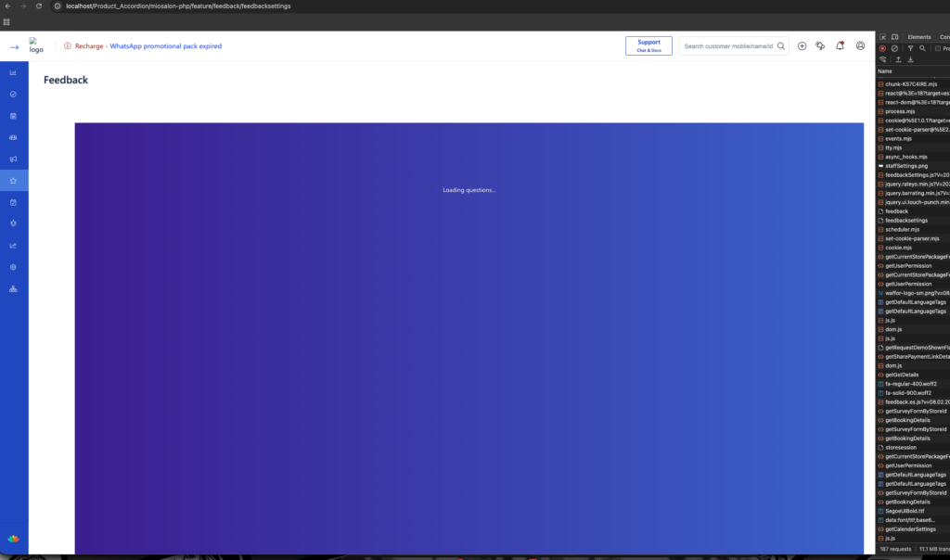
Task: Open notifications bell with red dot
Action: tap(840, 46)
